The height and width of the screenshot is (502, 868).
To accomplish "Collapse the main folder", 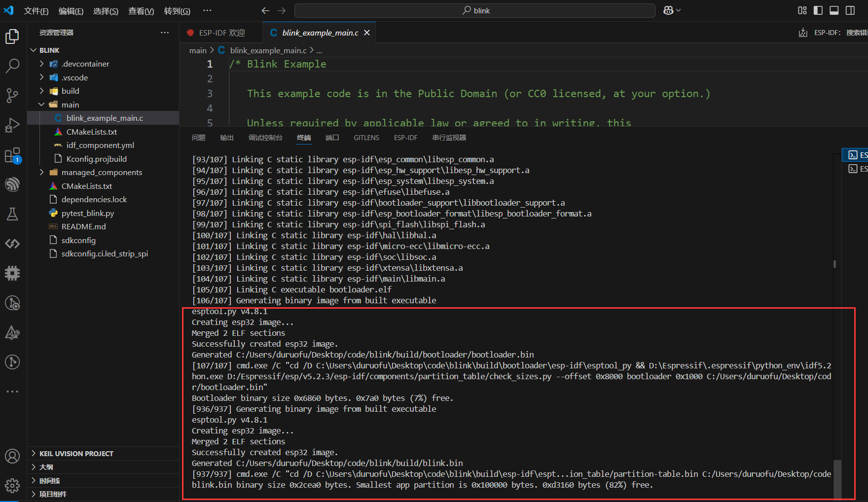I will click(70, 105).
